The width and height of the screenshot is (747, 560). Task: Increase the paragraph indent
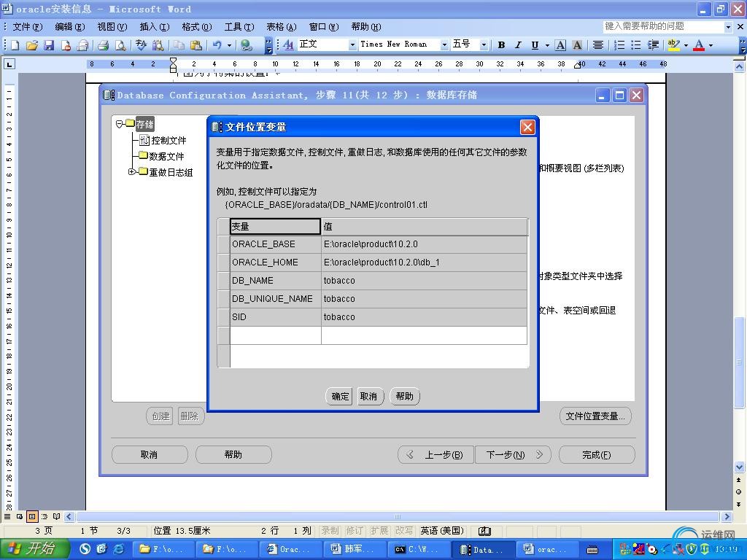[653, 44]
